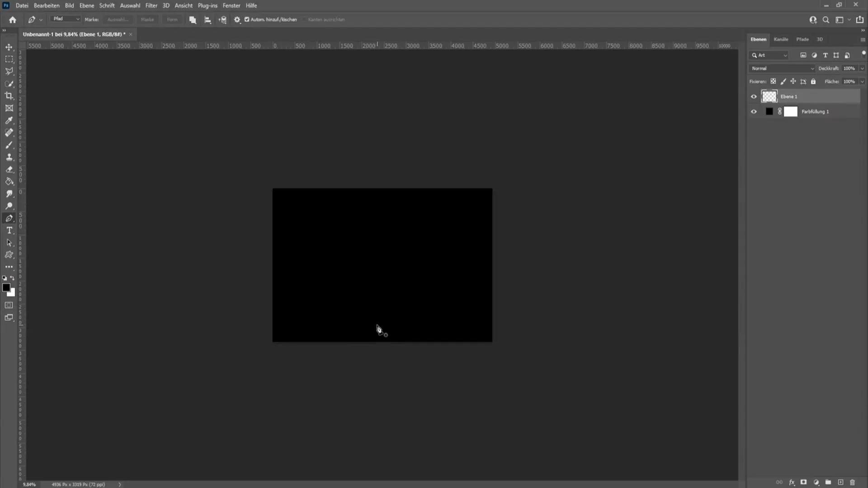Open the Edit Toolbar three-dots menu
Image resolution: width=868 pixels, height=488 pixels.
click(9, 267)
